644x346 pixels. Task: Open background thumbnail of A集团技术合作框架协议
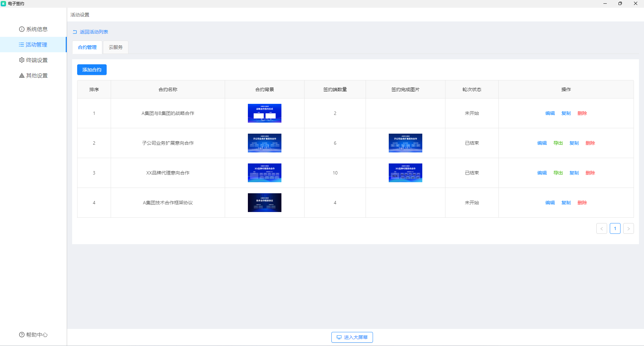[x=265, y=203]
